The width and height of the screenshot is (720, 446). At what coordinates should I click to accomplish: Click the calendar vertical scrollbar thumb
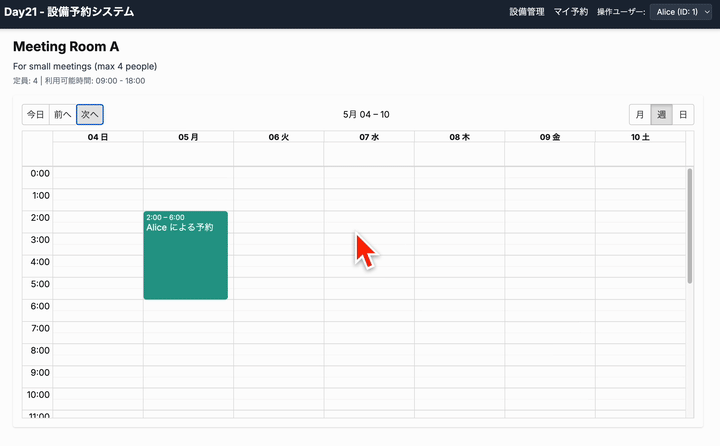(x=689, y=226)
